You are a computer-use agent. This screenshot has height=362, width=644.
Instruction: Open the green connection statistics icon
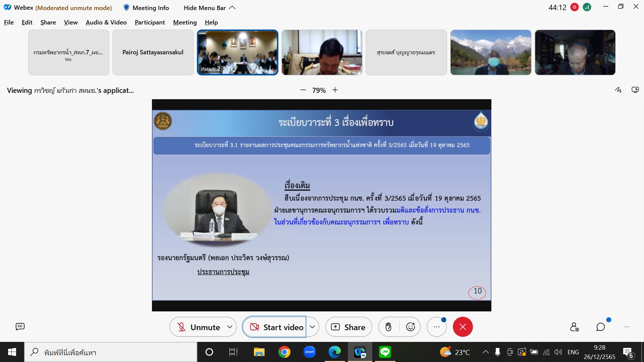coord(587,7)
